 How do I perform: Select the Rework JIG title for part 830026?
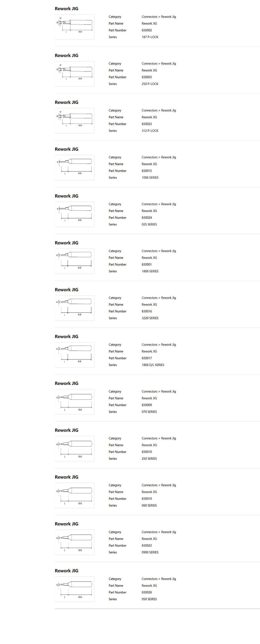tap(67, 571)
